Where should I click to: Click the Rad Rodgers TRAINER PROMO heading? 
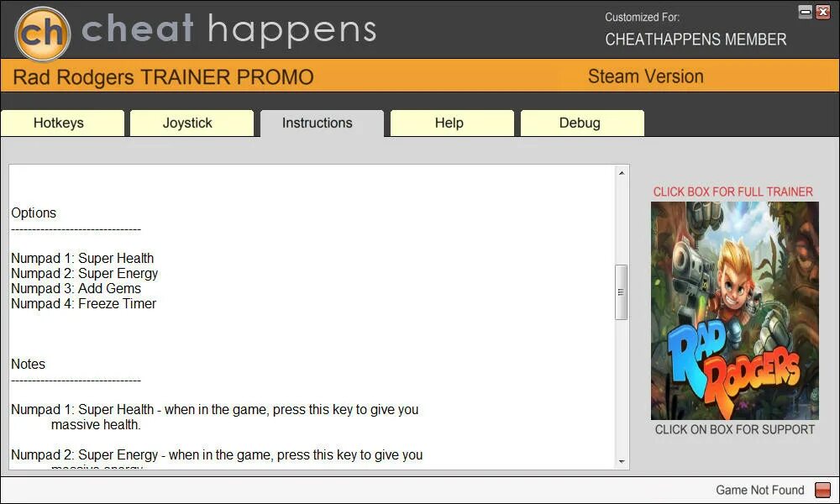[164, 77]
